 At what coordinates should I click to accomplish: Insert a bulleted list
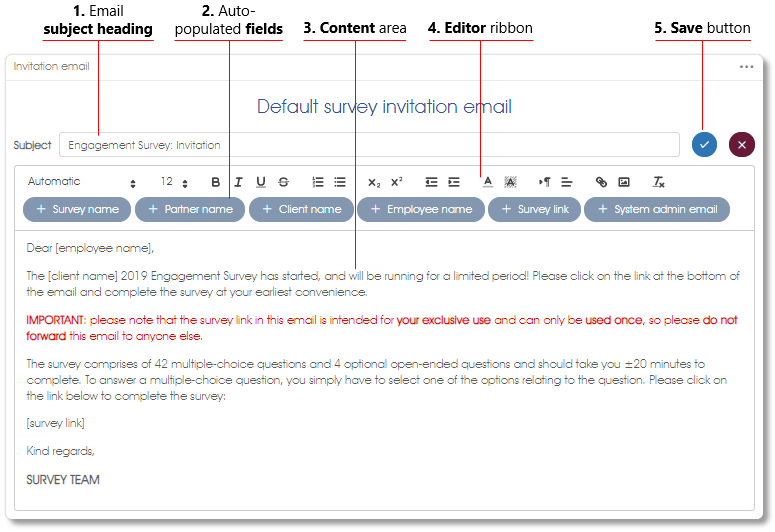tap(340, 182)
